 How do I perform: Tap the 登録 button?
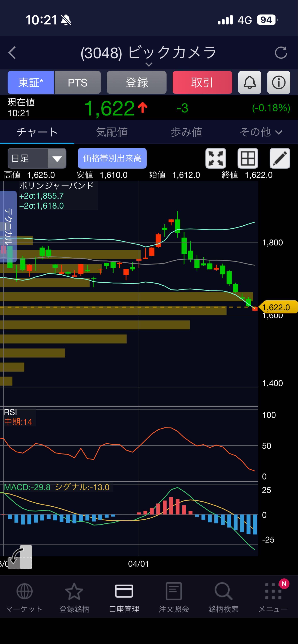click(x=137, y=82)
